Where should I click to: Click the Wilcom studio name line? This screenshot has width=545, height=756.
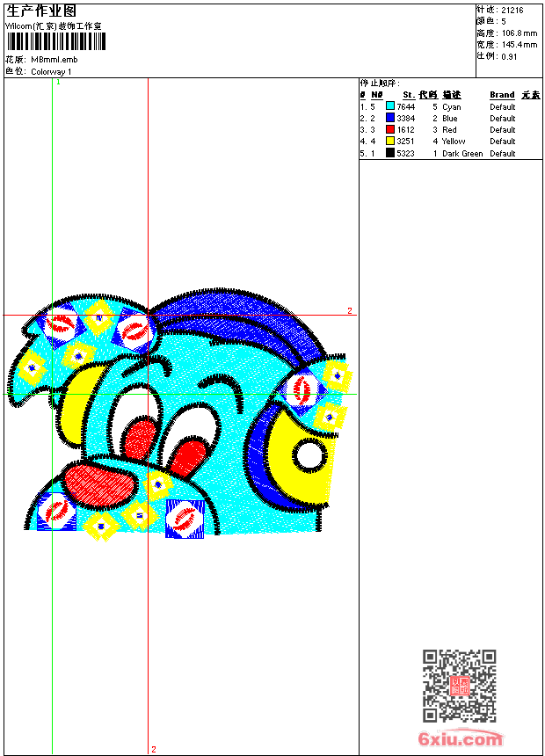(x=54, y=26)
